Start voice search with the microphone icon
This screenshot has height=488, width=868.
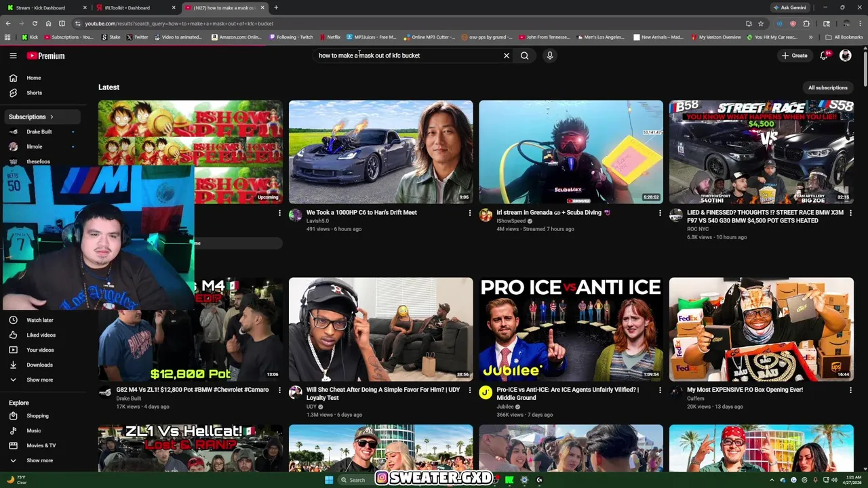click(x=550, y=56)
